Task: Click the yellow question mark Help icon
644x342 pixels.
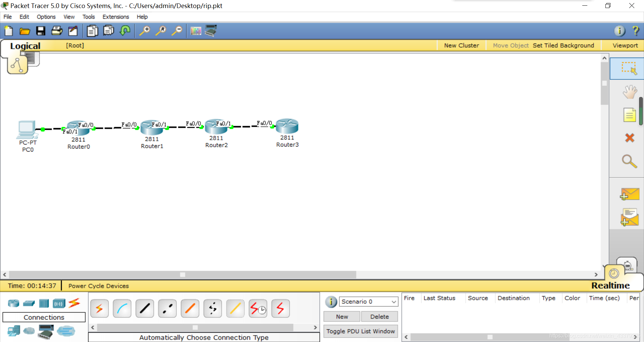Action: click(636, 31)
